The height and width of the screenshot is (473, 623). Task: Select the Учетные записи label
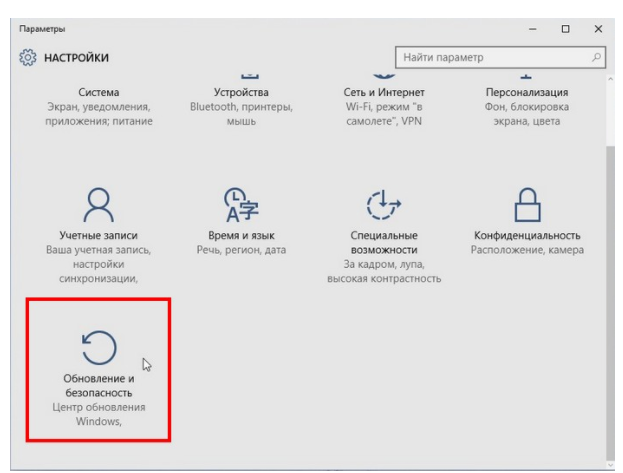(99, 235)
